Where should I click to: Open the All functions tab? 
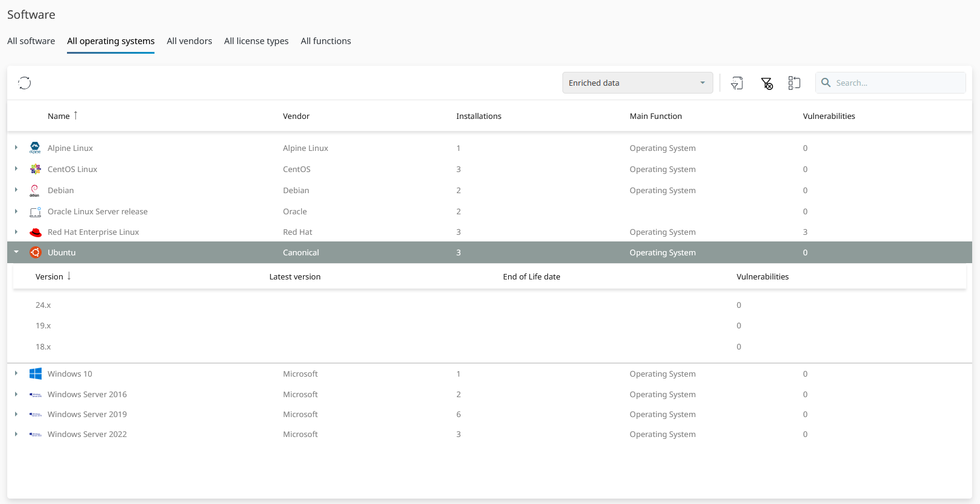pyautogui.click(x=326, y=41)
